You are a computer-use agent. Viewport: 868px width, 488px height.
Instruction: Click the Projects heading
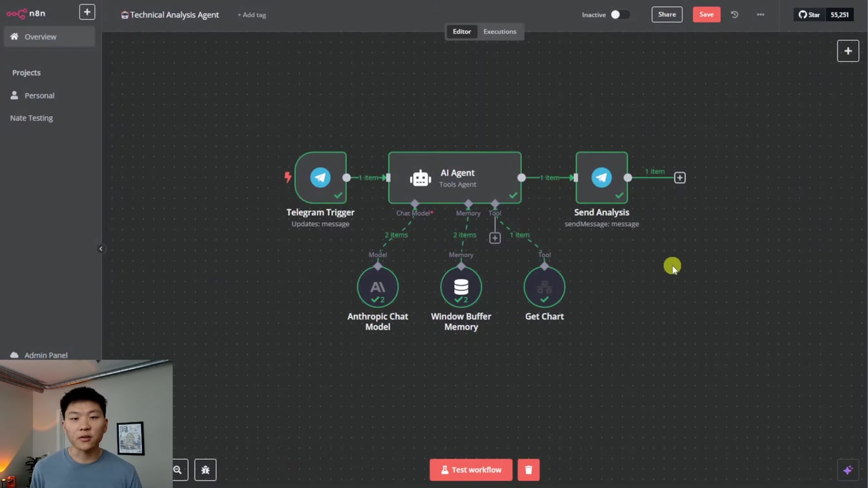(x=26, y=73)
